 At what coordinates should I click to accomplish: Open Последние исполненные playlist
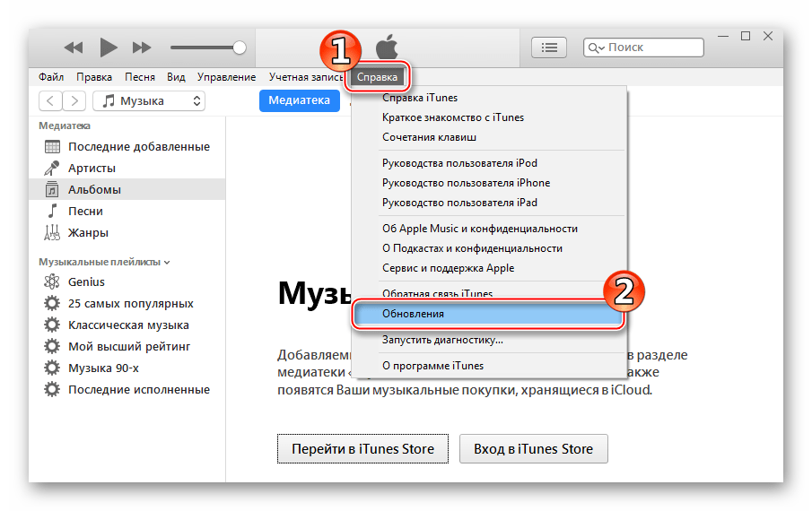tap(127, 389)
